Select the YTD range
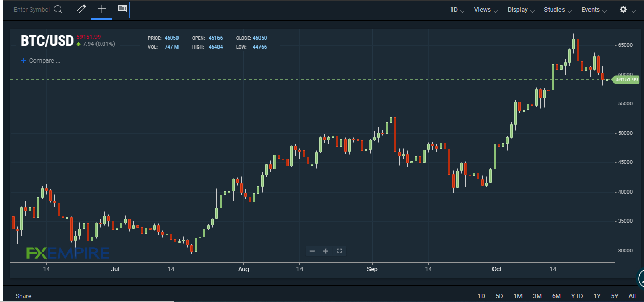 (x=577, y=296)
